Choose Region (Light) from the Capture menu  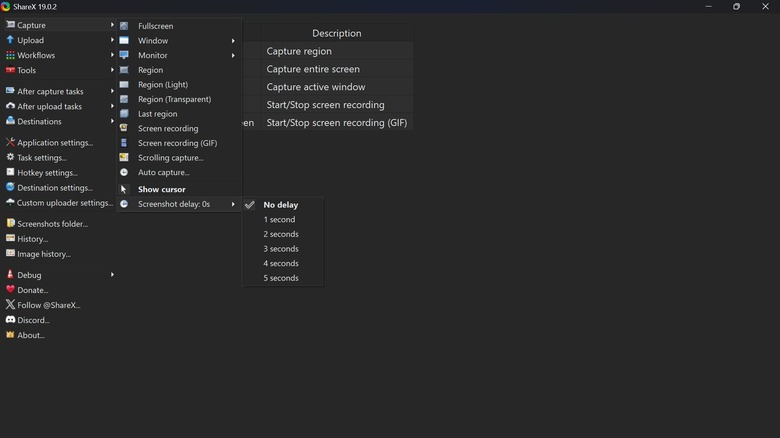[x=180, y=85]
